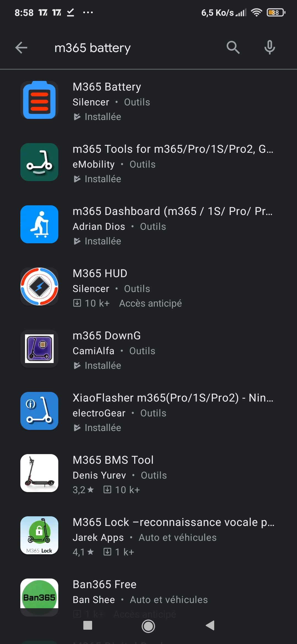
Task: Open the M365 Lock app icon
Action: coord(39,535)
